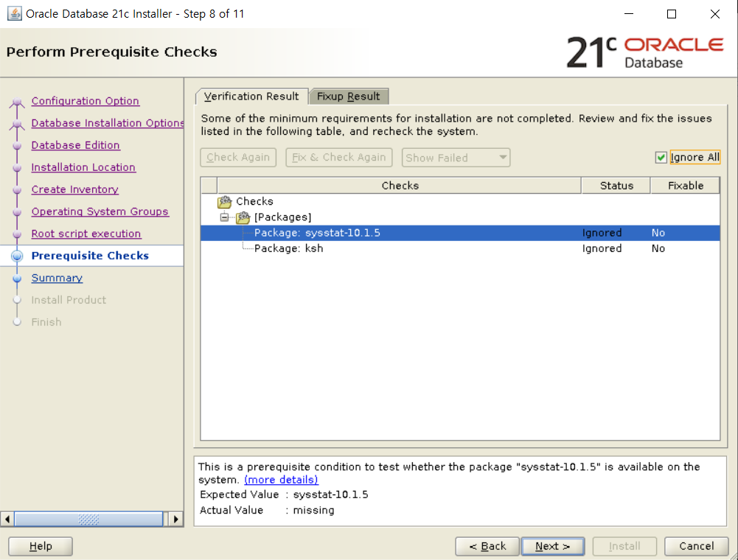
Task: Go to Configuration Option step
Action: point(86,101)
